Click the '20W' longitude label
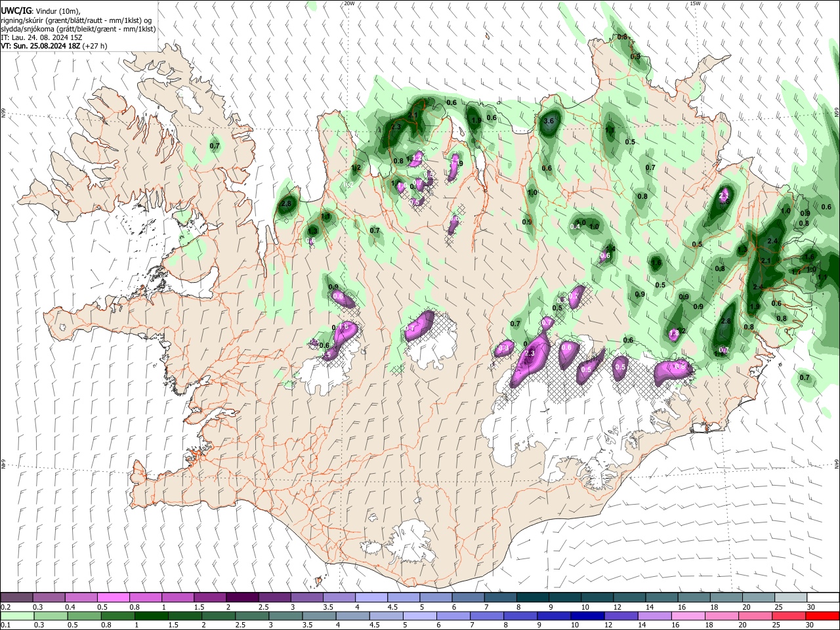 tap(349, 3)
